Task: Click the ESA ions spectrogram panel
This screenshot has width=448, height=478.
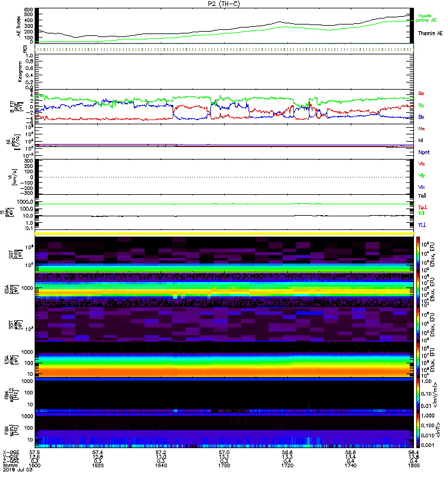Action: coord(225,290)
